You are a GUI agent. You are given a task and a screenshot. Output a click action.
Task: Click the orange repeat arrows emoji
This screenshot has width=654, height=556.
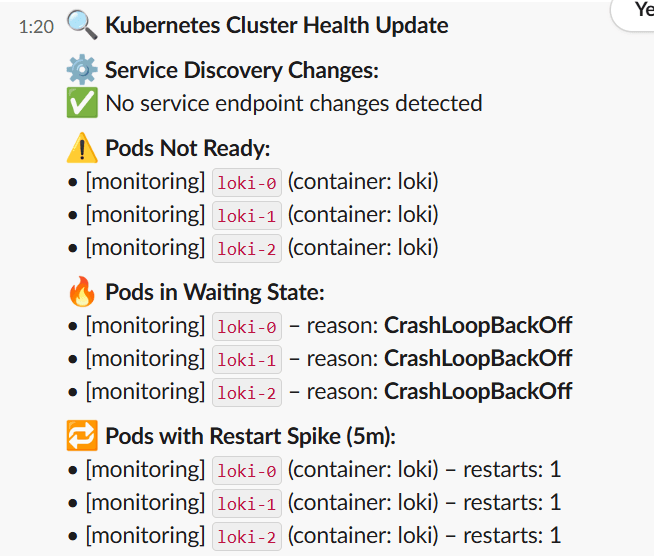(x=82, y=435)
